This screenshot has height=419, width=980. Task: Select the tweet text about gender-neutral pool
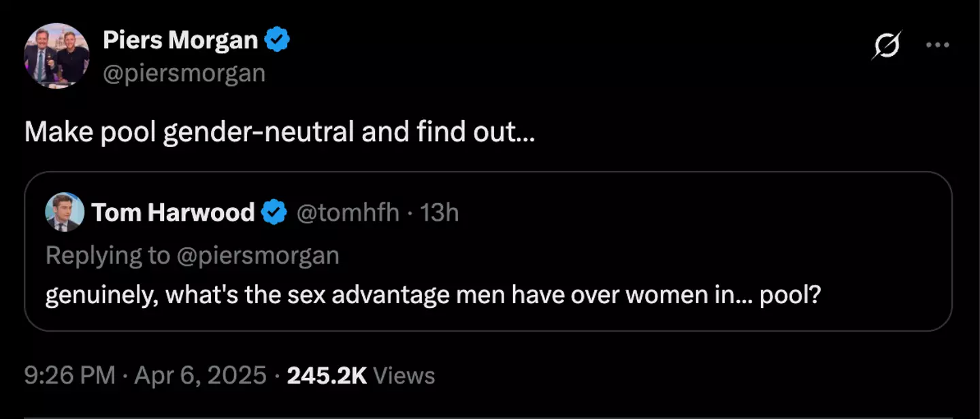(x=279, y=131)
